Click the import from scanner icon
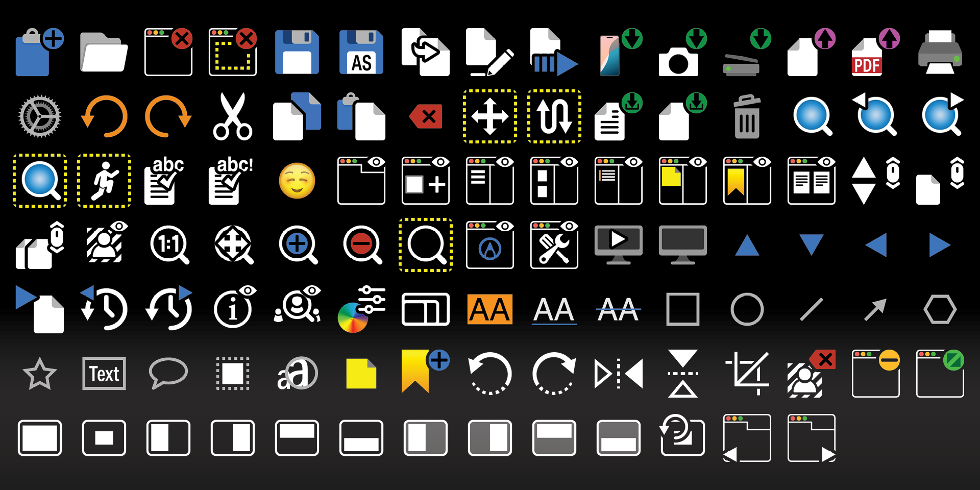Image resolution: width=980 pixels, height=490 pixels. [x=747, y=52]
